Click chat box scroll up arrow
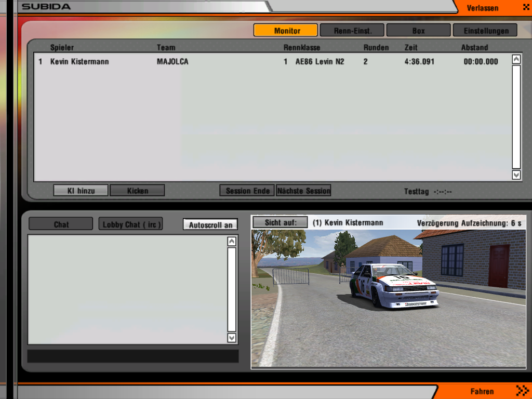 pos(232,242)
